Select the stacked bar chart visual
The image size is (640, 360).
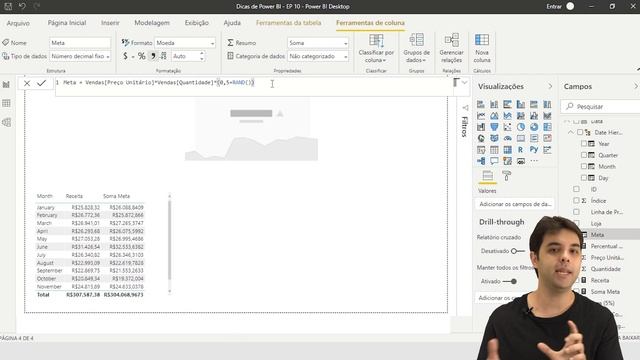pyautogui.click(x=481, y=104)
